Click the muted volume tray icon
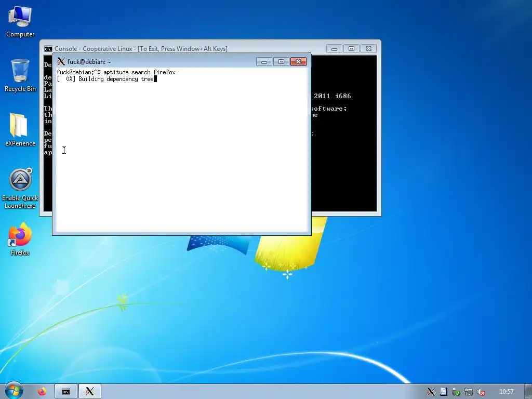 click(x=481, y=392)
